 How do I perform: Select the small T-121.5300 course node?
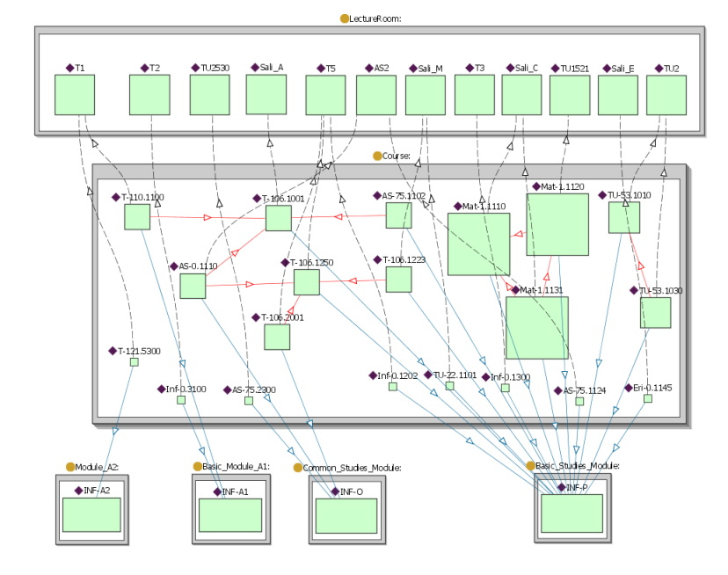[134, 362]
